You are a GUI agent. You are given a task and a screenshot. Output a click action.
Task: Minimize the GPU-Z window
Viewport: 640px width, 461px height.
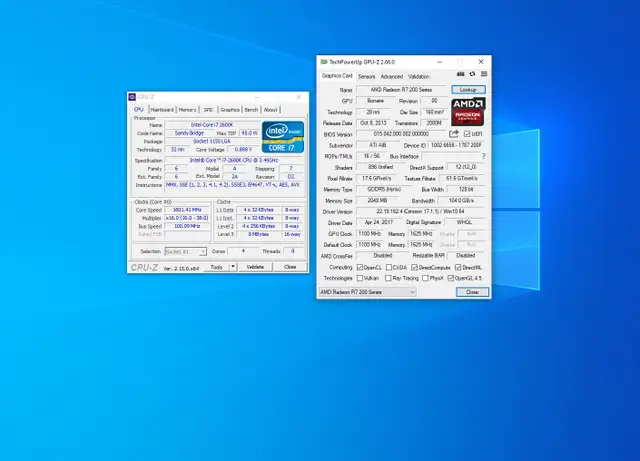(440, 62)
